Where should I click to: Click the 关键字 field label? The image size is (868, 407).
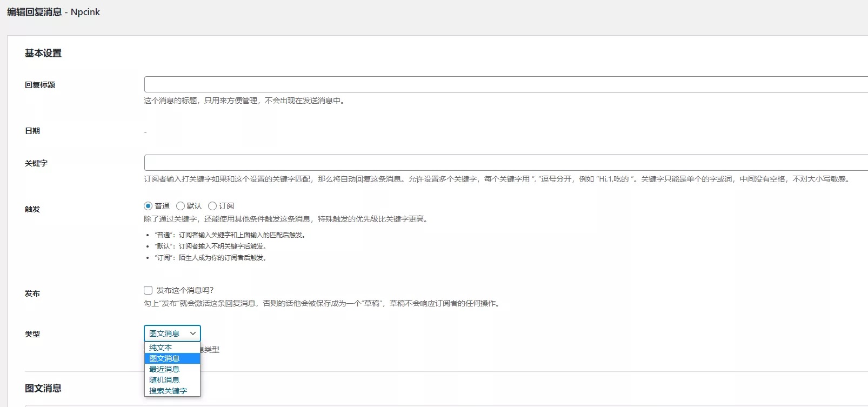tap(36, 163)
